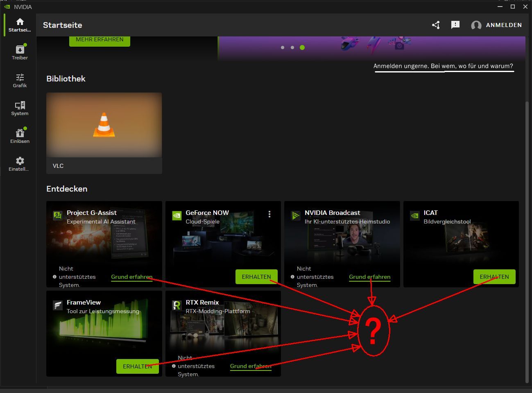Image resolution: width=532 pixels, height=393 pixels.
Task: Open the feedback exclamation icon
Action: (455, 25)
